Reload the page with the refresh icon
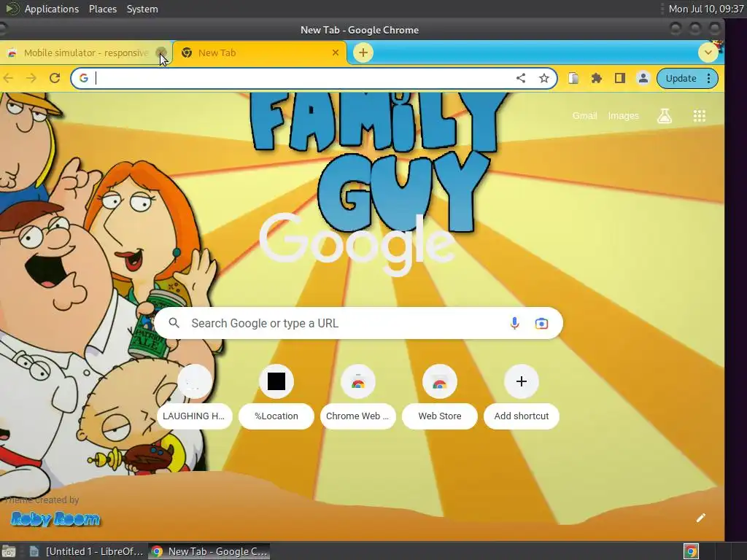The height and width of the screenshot is (560, 747). coord(55,78)
